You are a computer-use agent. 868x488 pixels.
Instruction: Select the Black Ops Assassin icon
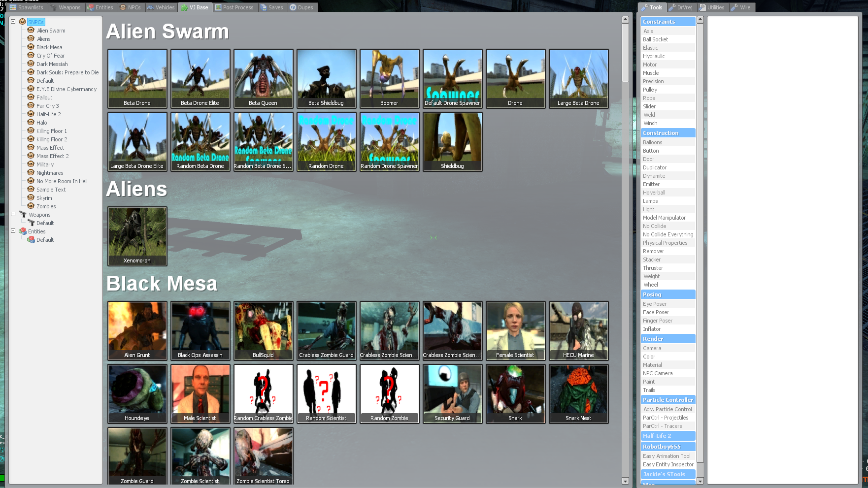200,331
